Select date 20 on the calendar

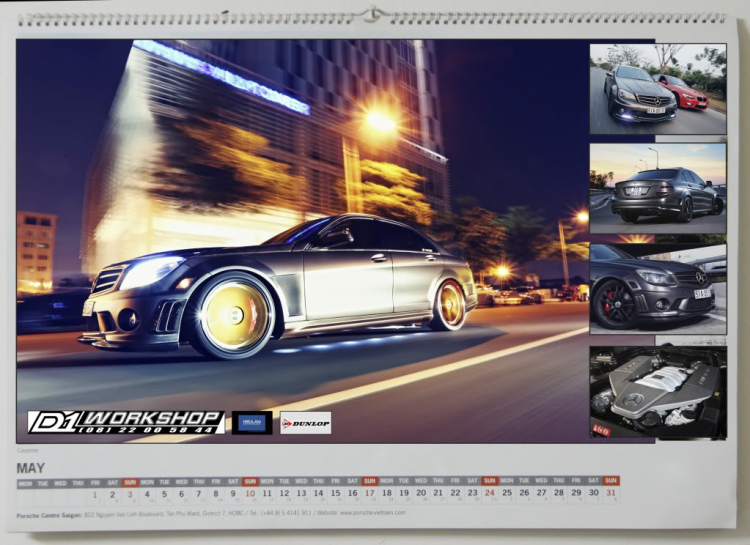pos(421,492)
